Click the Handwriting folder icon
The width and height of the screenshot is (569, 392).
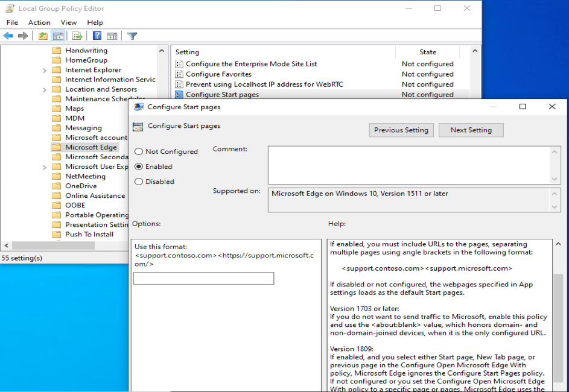(x=56, y=51)
